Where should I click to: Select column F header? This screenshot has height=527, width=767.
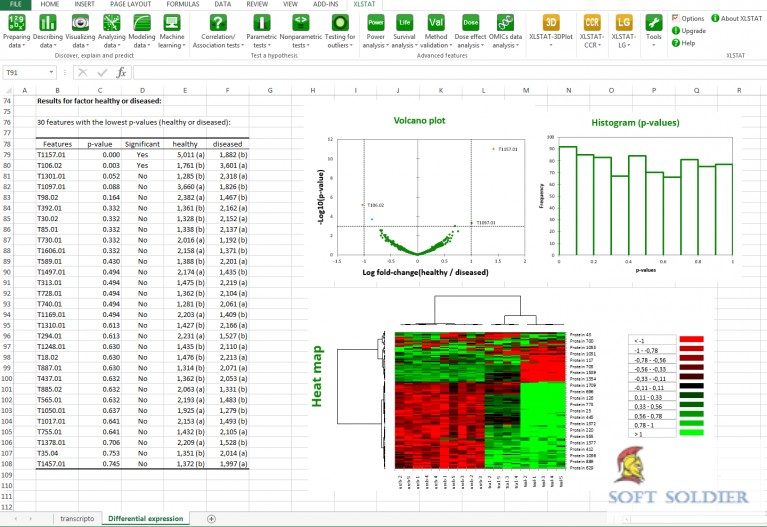[x=227, y=90]
